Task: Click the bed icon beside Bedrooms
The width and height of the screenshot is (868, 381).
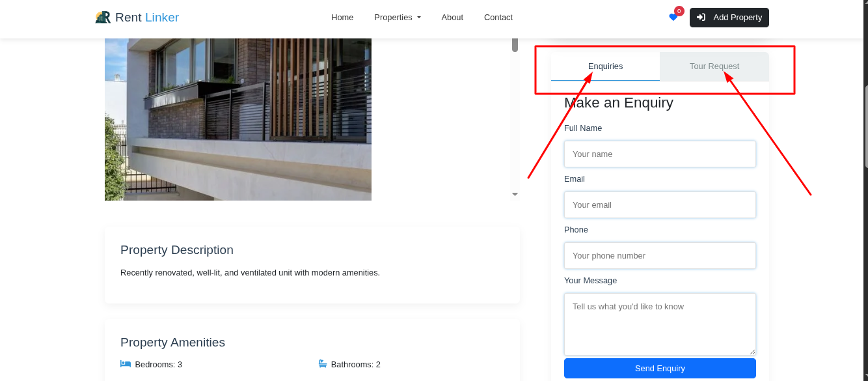Action: tap(126, 364)
